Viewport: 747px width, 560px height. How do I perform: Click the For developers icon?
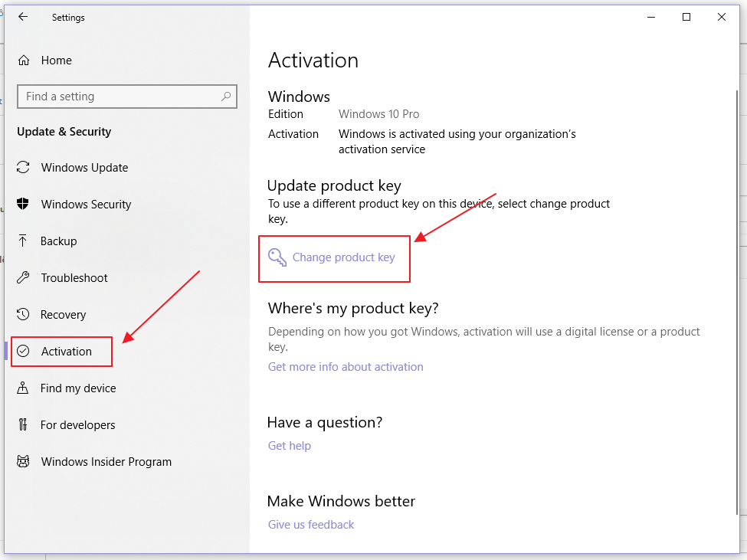25,425
